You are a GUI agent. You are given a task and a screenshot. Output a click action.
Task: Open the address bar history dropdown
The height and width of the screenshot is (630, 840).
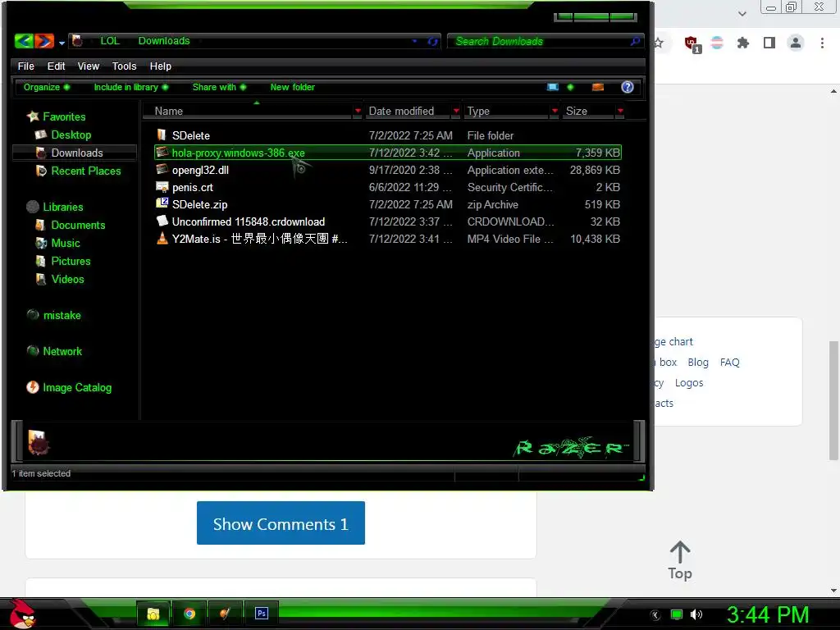point(414,41)
